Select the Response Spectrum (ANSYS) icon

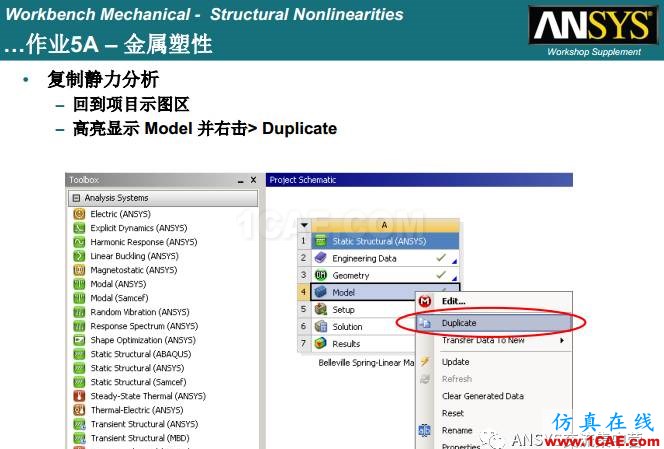pyautogui.click(x=79, y=326)
